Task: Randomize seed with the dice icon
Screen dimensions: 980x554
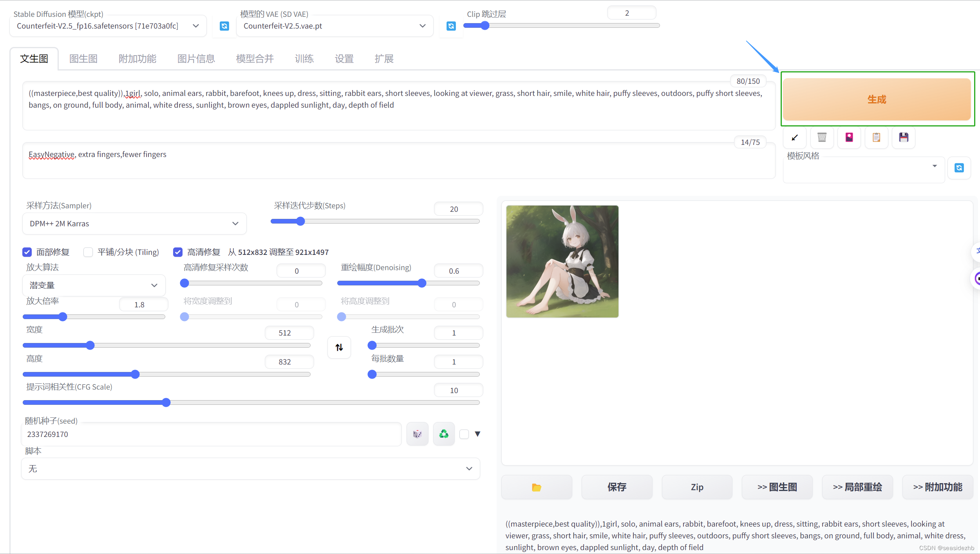Action: (417, 434)
